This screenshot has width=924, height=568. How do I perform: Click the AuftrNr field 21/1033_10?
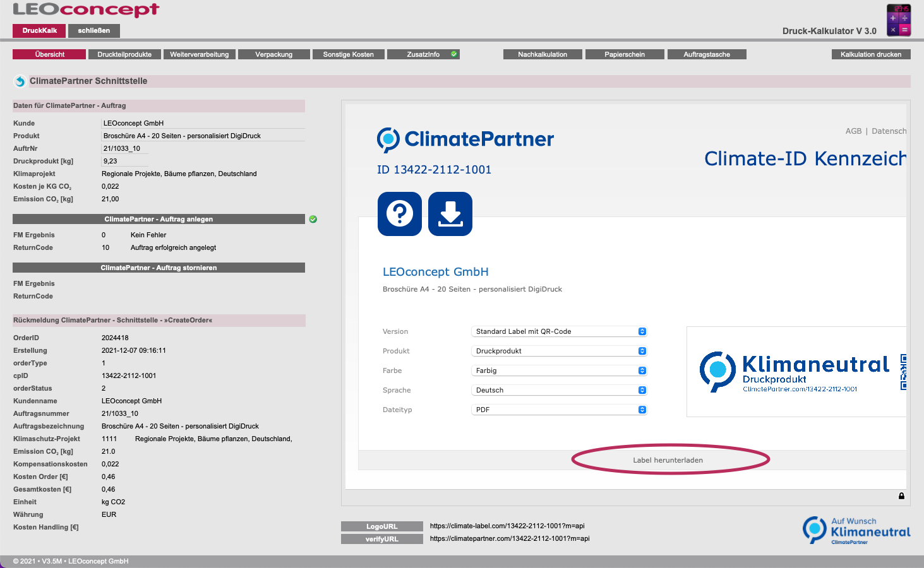pos(125,148)
